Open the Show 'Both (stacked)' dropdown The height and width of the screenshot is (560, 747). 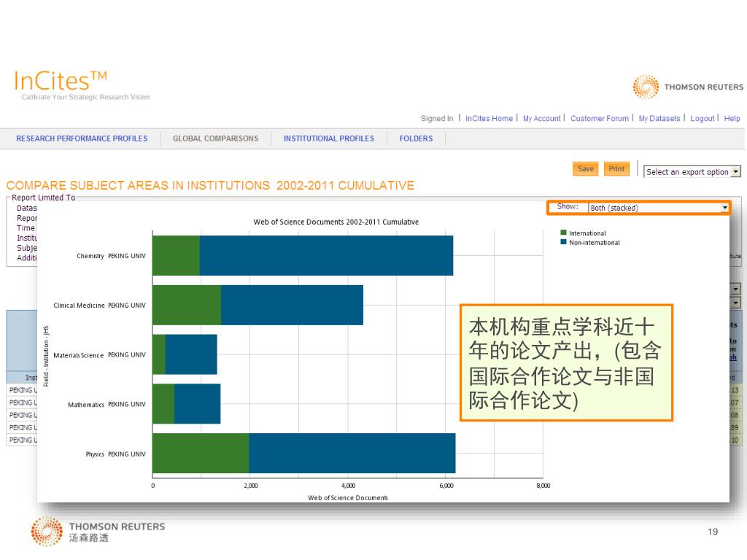point(659,208)
